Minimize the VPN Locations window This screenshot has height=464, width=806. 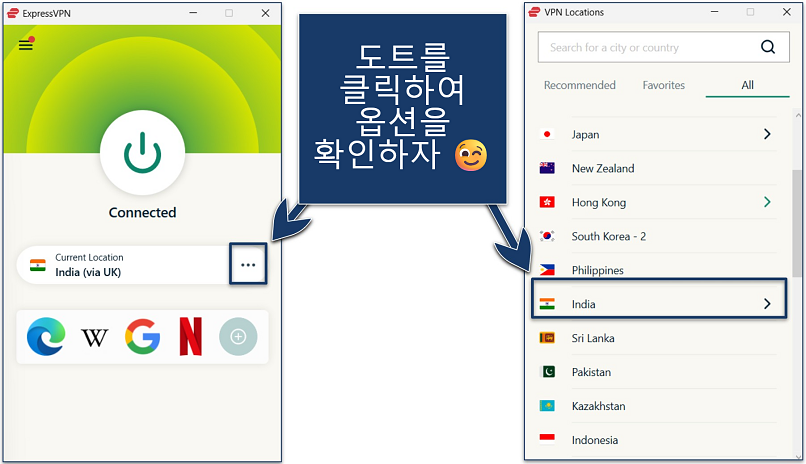[x=715, y=12]
